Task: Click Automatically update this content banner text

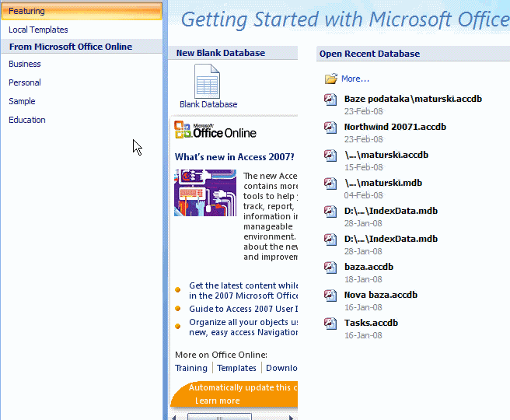Action: point(243,387)
